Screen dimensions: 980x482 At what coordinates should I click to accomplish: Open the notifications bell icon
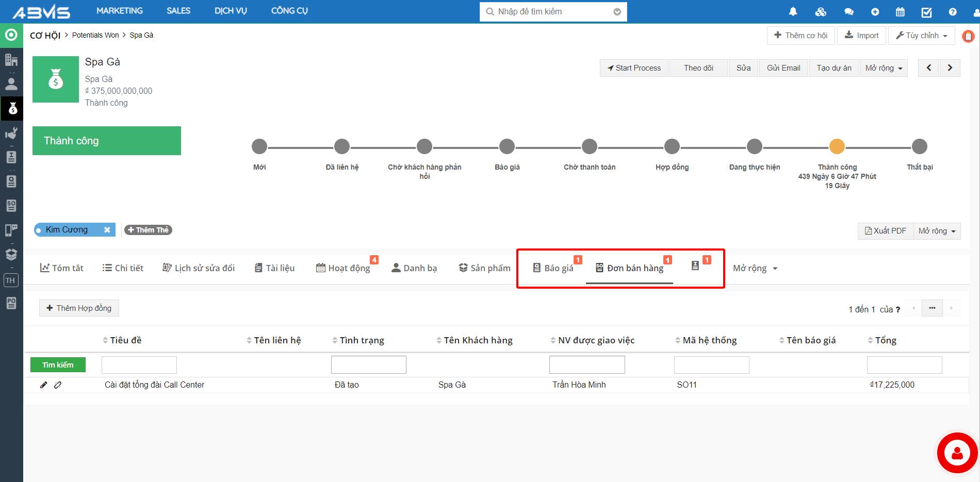pyautogui.click(x=793, y=11)
